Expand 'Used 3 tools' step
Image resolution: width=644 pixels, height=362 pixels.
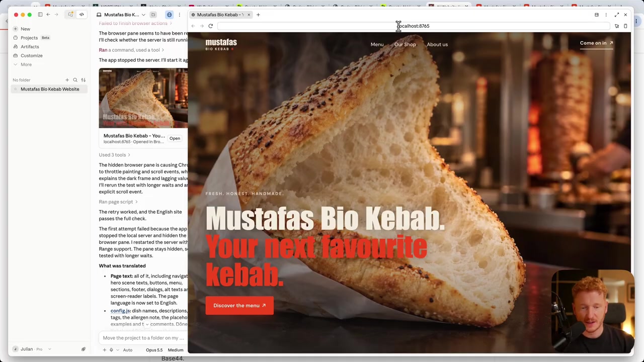pos(115,155)
